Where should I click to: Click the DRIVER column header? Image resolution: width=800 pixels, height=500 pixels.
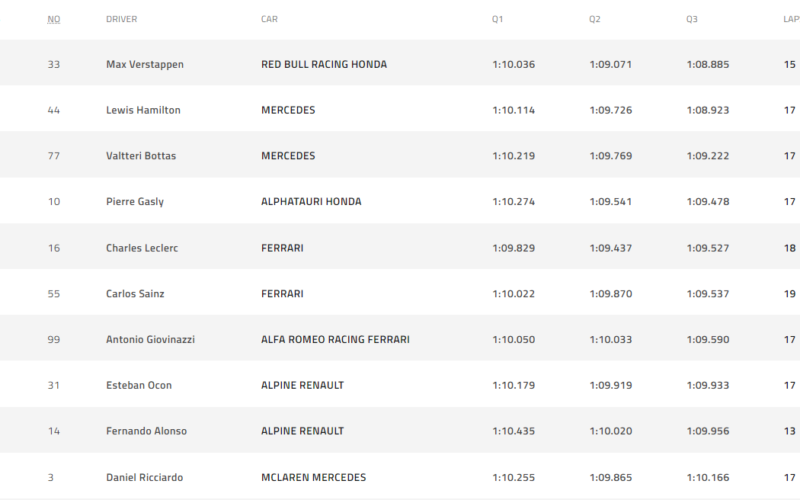121,19
